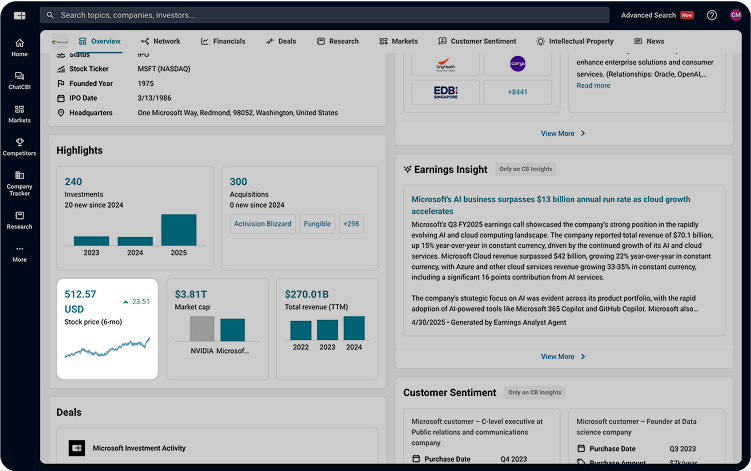Open Research in the left sidebar
751x471 pixels.
pos(19,220)
